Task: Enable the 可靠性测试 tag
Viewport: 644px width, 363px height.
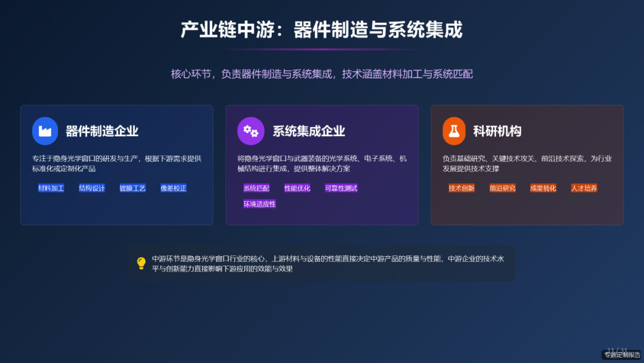Action: 340,188
